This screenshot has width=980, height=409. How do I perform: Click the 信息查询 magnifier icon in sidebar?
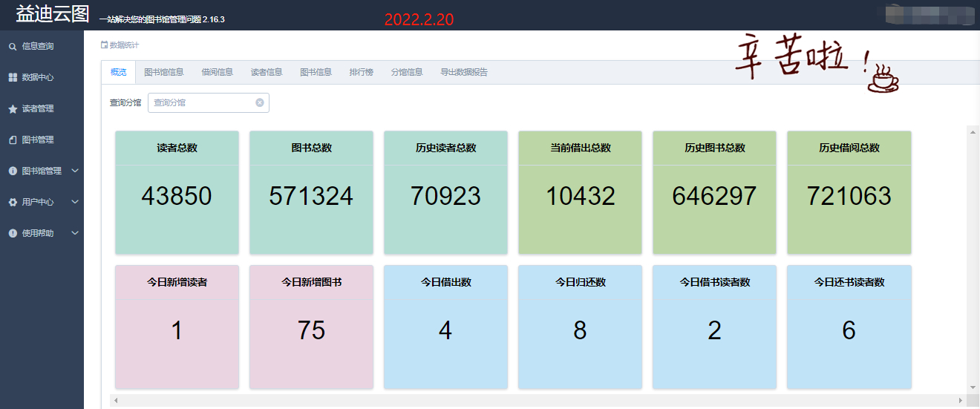[13, 47]
